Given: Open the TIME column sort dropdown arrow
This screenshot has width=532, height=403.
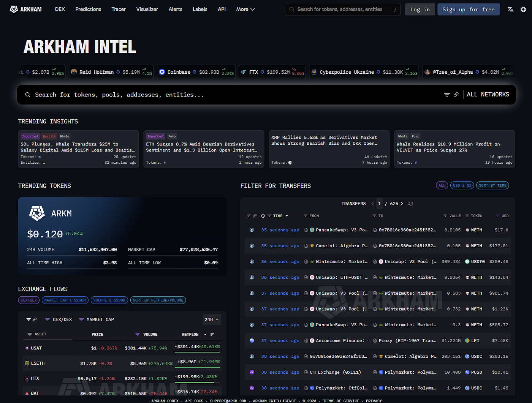Looking at the screenshot, I should tap(287, 216).
